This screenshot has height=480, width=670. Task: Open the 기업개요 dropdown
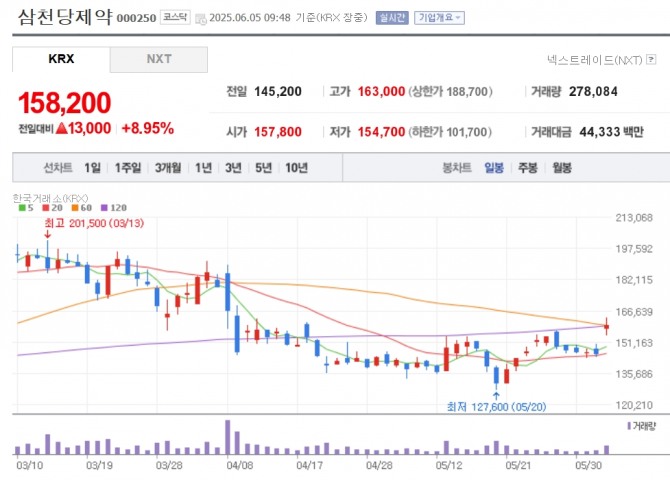pos(439,18)
